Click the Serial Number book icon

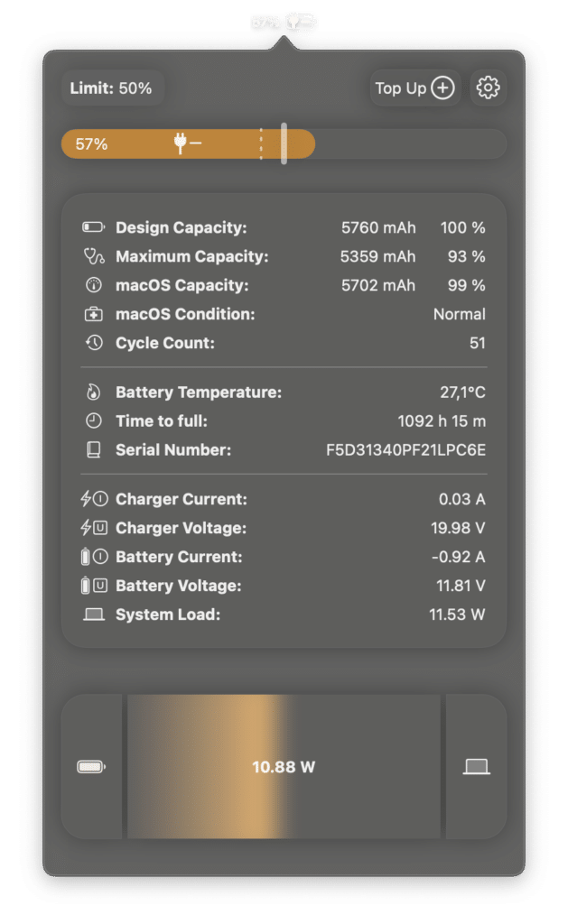point(93,450)
